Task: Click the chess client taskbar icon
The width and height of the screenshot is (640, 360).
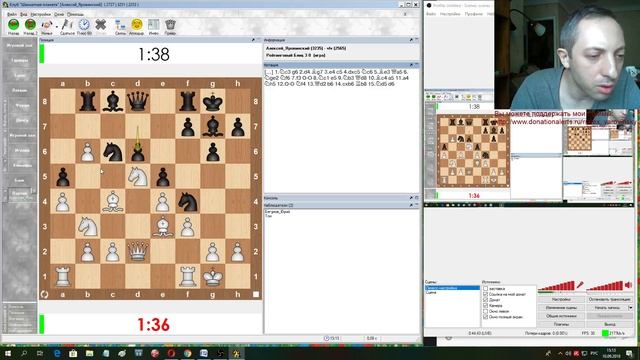Action: click(236, 353)
